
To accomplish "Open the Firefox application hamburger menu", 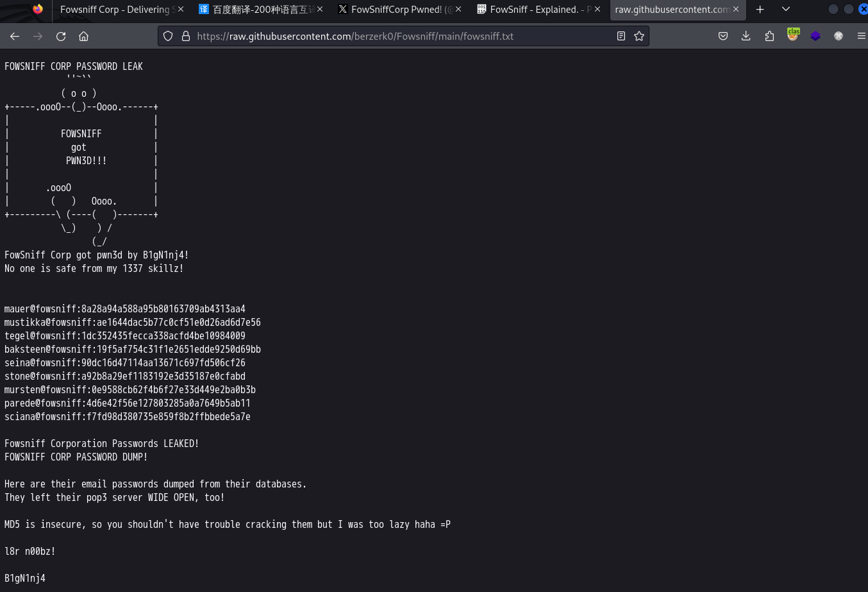I will pyautogui.click(x=861, y=37).
